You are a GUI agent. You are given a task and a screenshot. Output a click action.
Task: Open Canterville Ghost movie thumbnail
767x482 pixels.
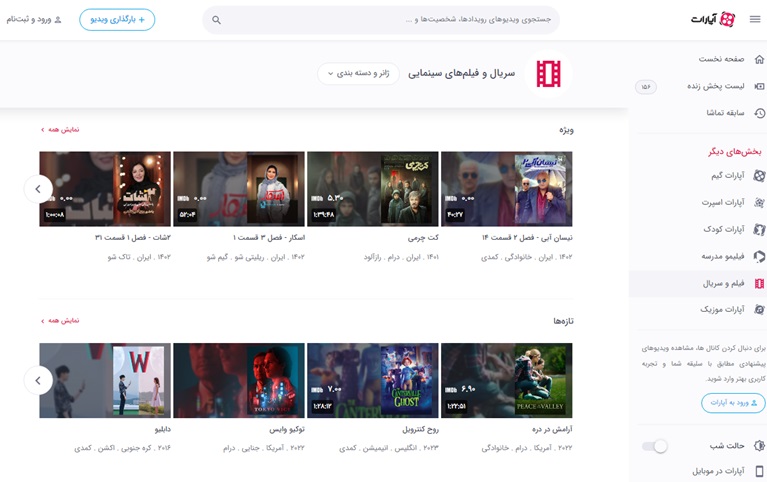click(373, 381)
